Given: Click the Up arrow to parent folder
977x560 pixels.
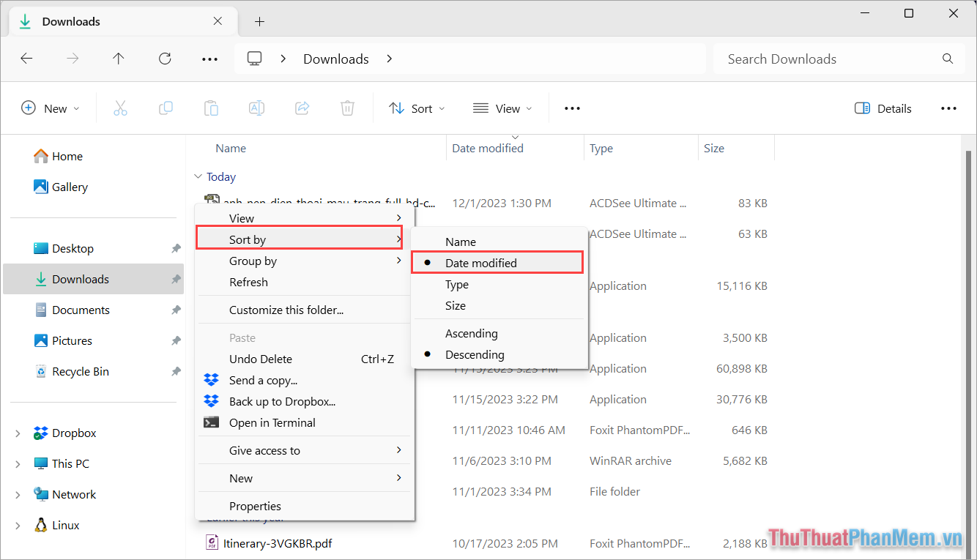Looking at the screenshot, I should [x=119, y=59].
